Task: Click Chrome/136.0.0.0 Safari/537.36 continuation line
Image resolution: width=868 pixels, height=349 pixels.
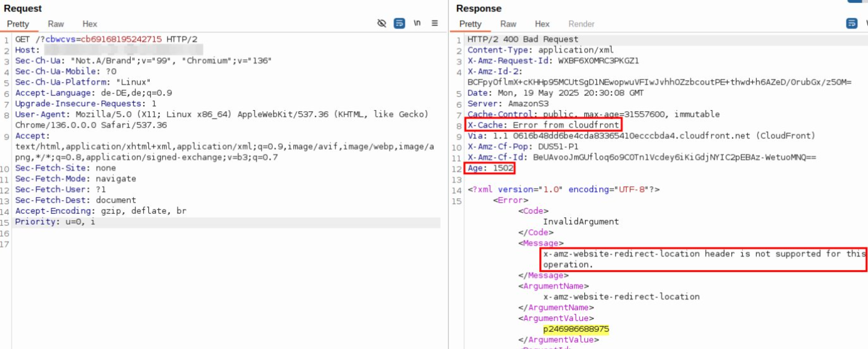Action: pos(91,125)
